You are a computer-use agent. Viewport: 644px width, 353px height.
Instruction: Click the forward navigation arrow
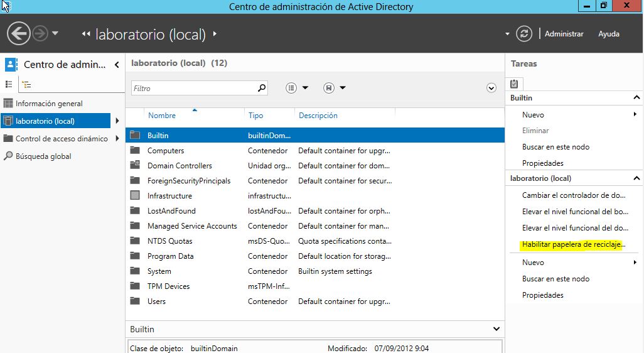click(40, 33)
